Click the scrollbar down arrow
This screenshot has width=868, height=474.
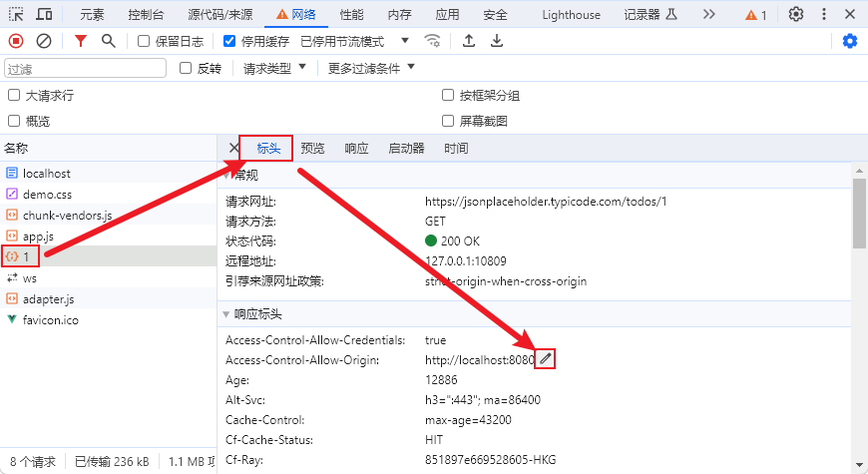click(859, 465)
